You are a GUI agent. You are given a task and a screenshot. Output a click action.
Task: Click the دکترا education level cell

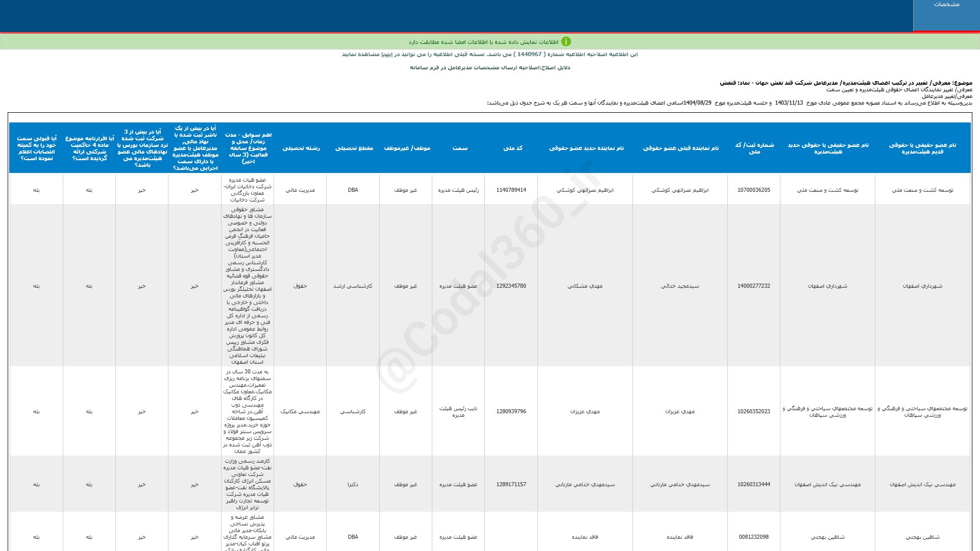(353, 484)
